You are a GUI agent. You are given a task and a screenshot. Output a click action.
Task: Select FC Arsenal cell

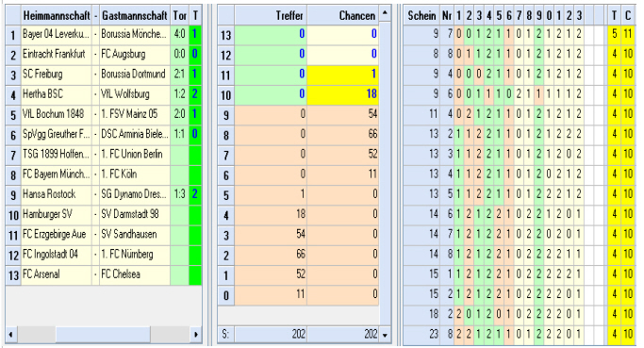(x=56, y=274)
